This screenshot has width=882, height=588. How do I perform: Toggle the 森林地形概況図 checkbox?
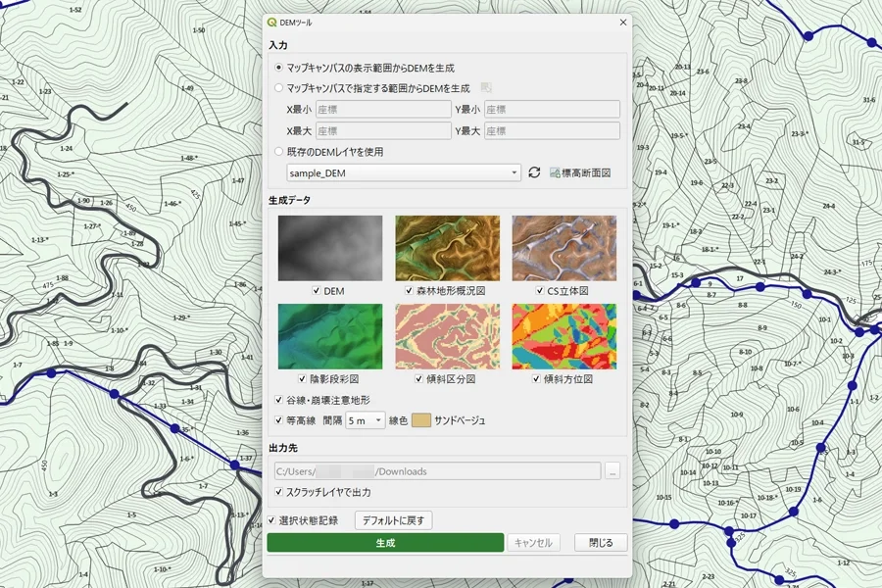pos(409,290)
